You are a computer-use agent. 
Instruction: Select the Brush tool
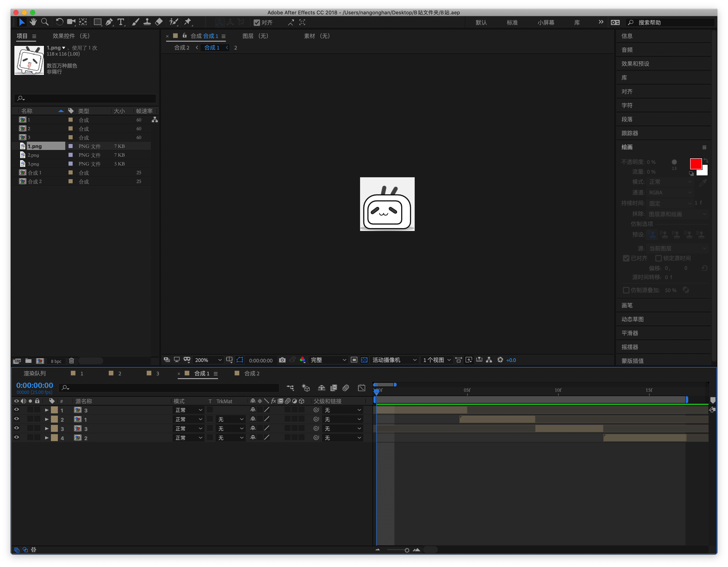(135, 22)
